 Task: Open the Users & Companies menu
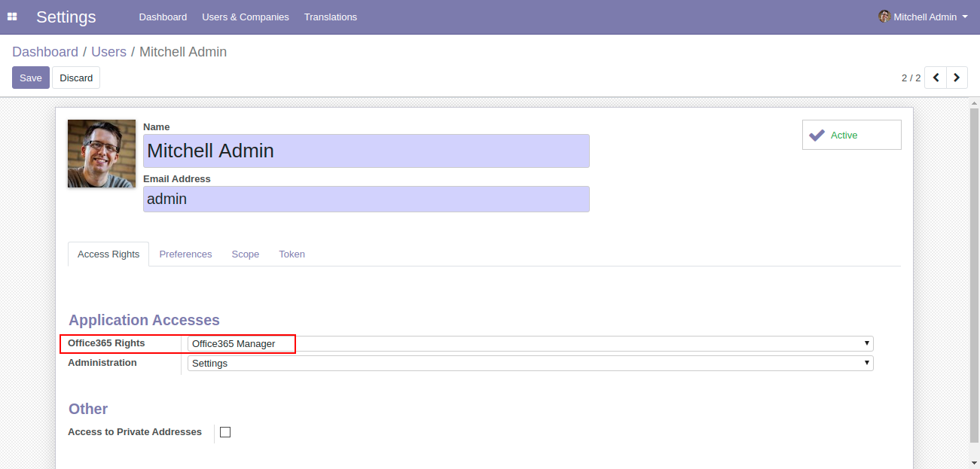click(x=246, y=17)
